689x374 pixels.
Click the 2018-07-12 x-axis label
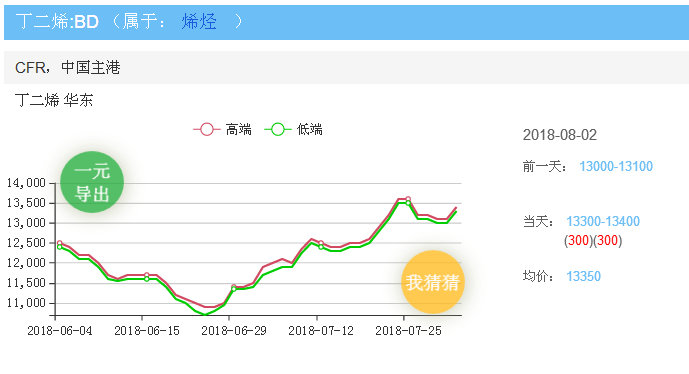321,330
